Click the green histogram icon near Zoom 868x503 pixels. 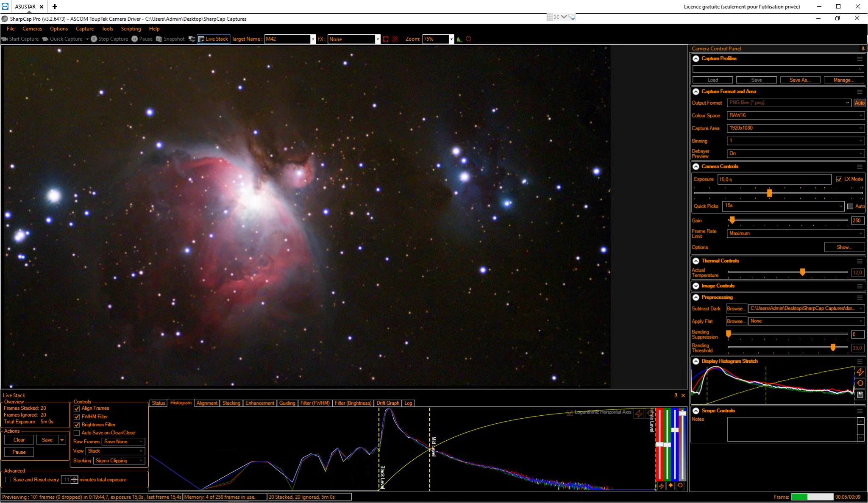[x=459, y=39]
